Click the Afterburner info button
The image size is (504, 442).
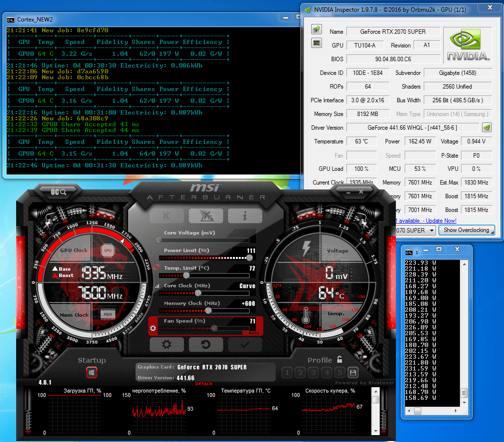click(245, 216)
